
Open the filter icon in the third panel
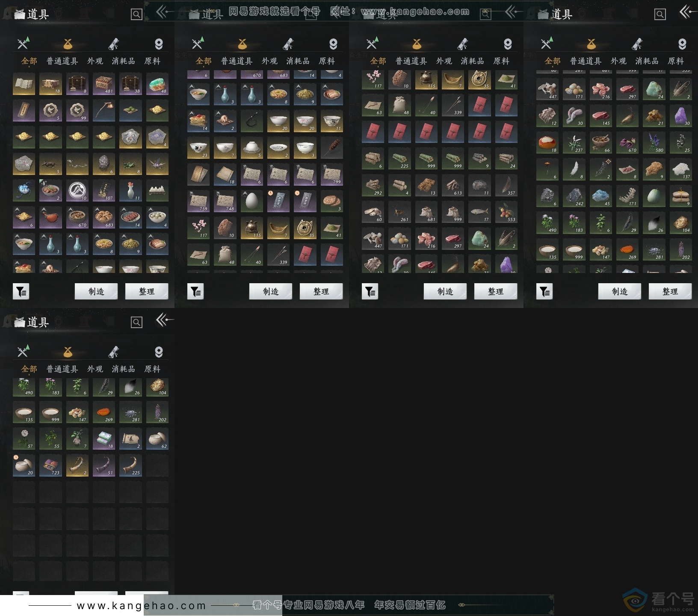pyautogui.click(x=370, y=292)
